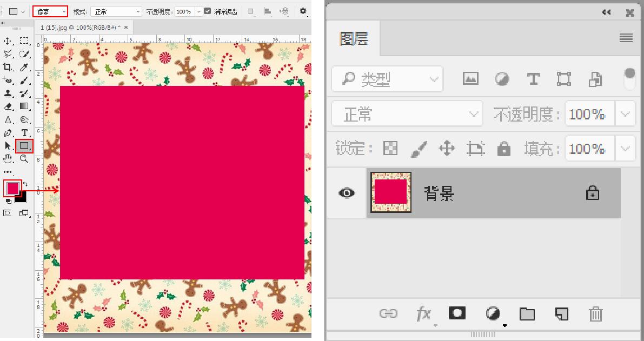Viewport: 644px width, 341px height.
Task: Select the Crop tool
Action: (8, 67)
